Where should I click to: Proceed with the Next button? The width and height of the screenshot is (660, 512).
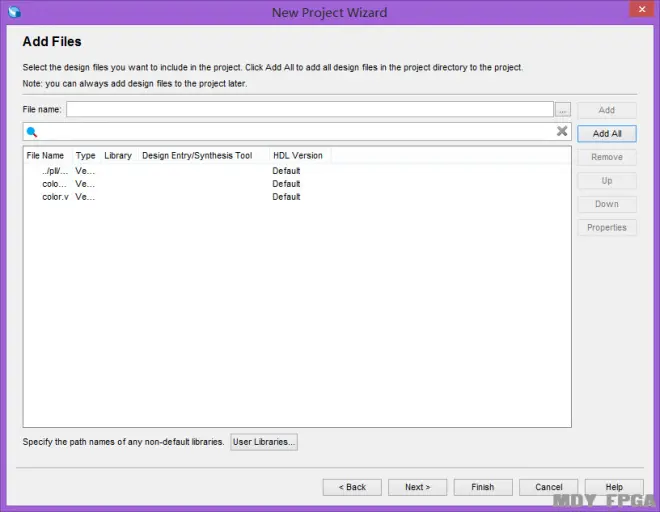[418, 487]
